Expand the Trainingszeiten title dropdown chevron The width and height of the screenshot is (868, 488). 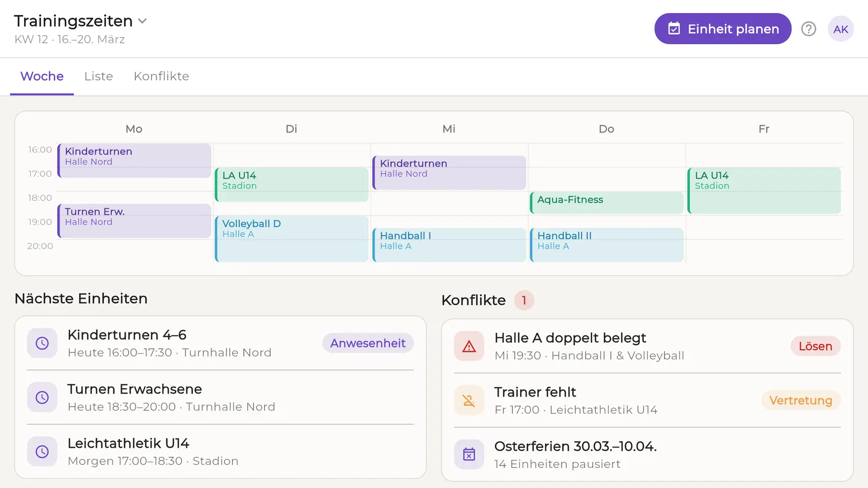coord(143,21)
